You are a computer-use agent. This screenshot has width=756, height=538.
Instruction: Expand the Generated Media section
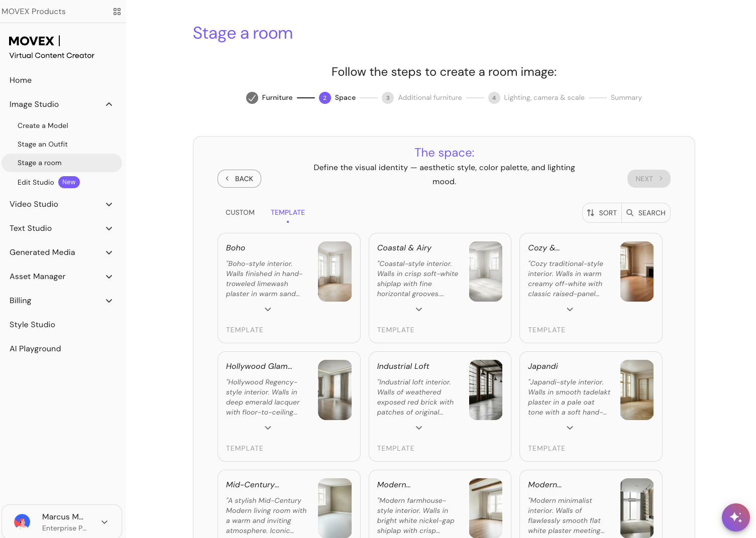coord(109,252)
